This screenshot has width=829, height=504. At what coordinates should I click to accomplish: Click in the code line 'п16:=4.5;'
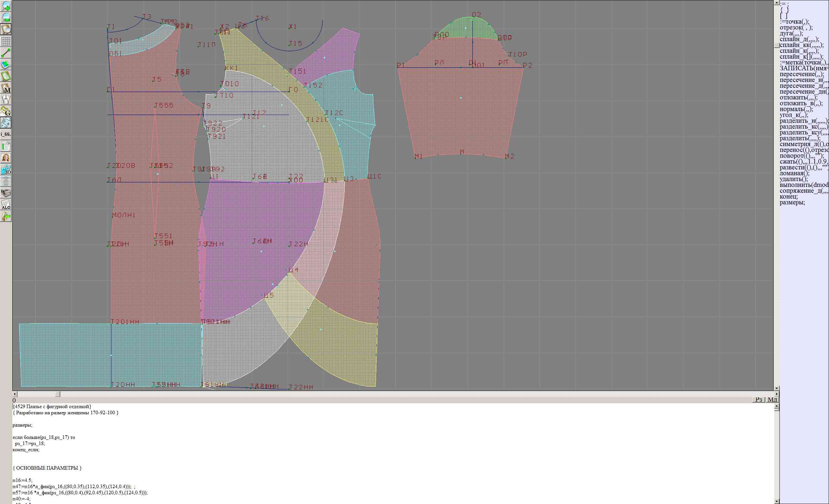[x=23, y=480]
